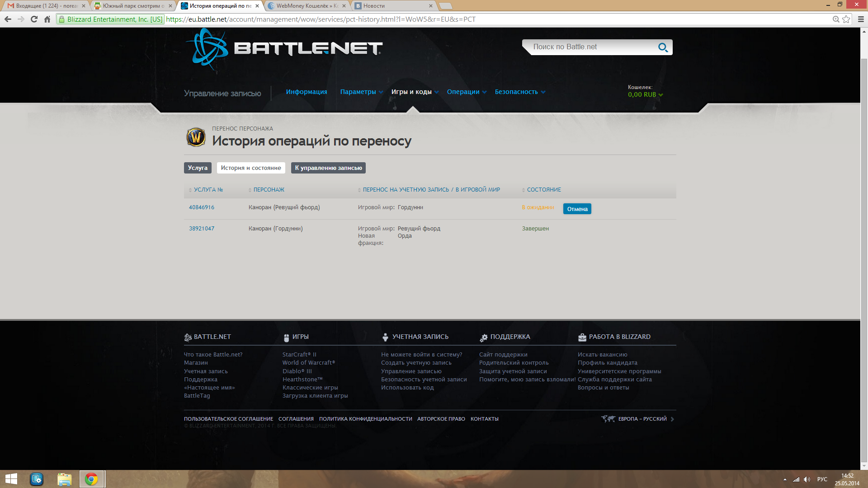Go back with the browser back arrow
Image resolution: width=868 pixels, height=488 pixels.
pos(8,19)
